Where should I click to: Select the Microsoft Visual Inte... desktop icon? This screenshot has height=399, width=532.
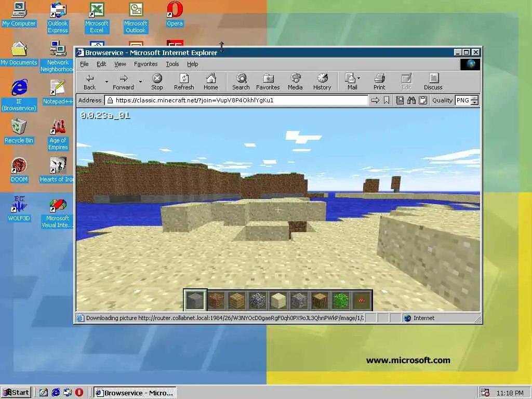point(58,212)
